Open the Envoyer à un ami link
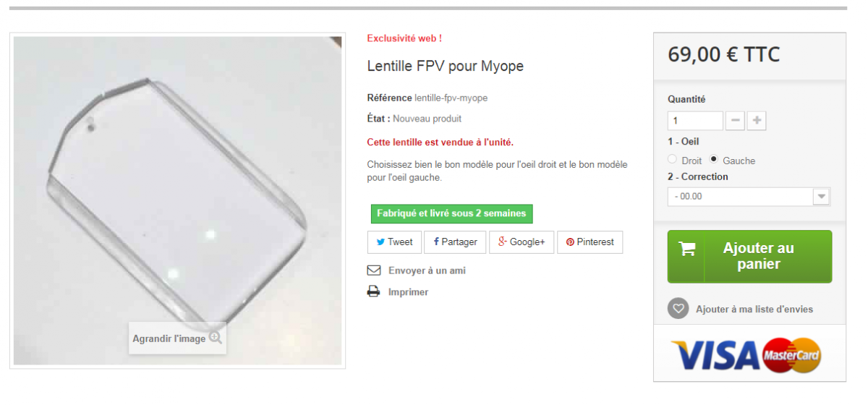The width and height of the screenshot is (868, 405). click(x=427, y=270)
